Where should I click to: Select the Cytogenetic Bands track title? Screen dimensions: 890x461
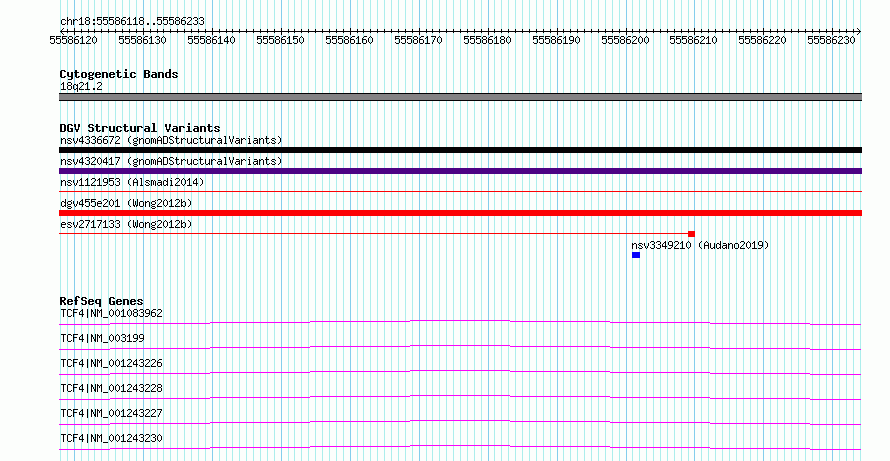[x=119, y=74]
